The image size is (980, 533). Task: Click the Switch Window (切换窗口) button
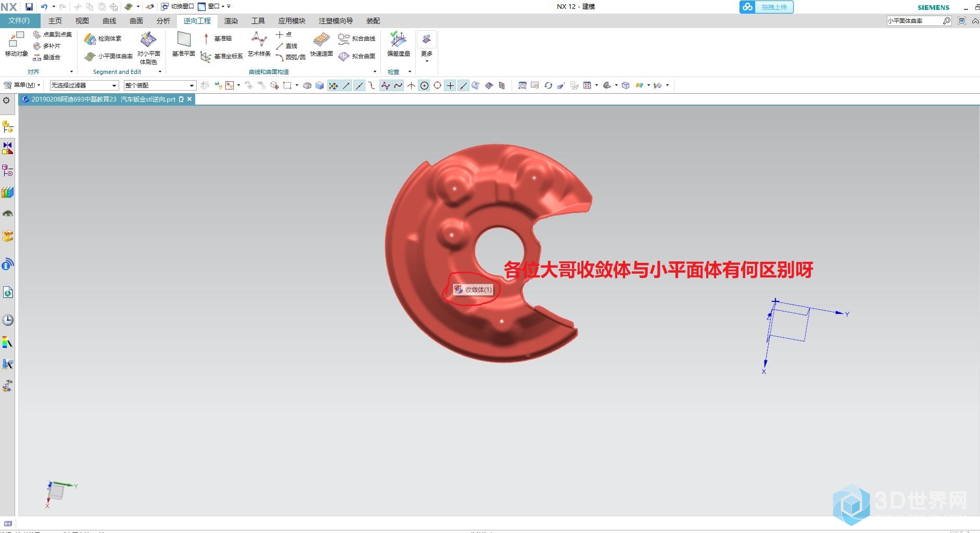click(177, 7)
